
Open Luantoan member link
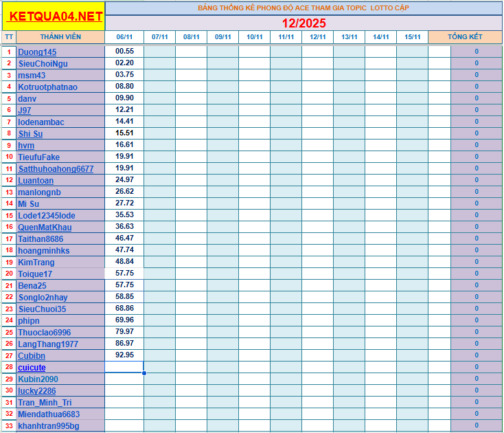(36, 181)
